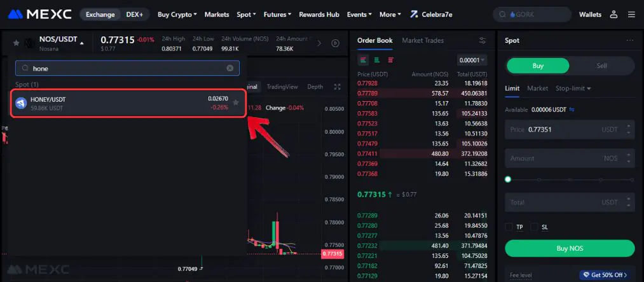Viewport: 644px width, 282px height.
Task: Click in the pair search field
Action: (127, 68)
